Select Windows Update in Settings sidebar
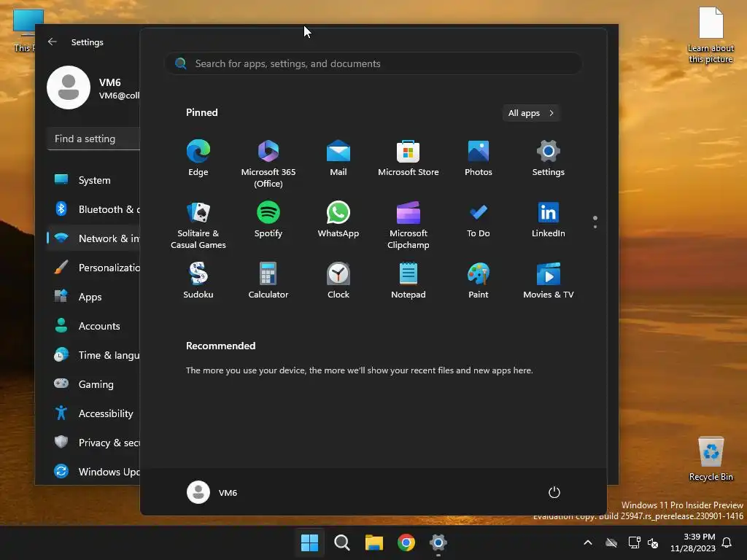Screen dimensions: 747x560 [93, 472]
